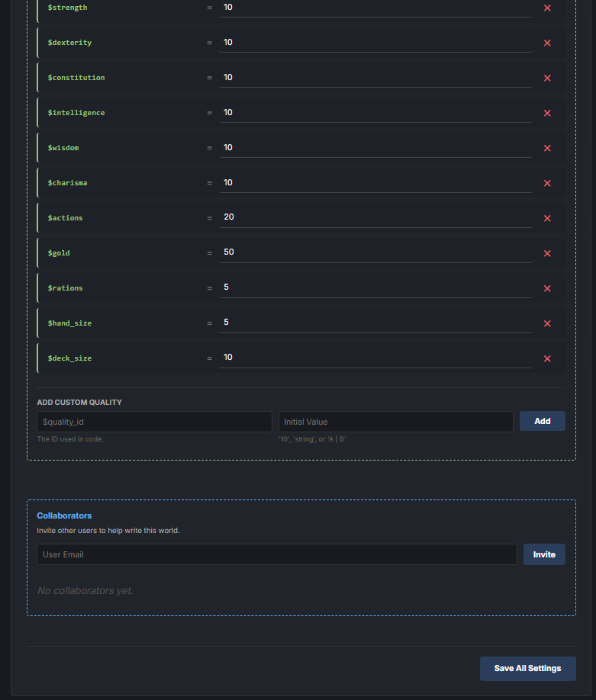596x700 pixels.
Task: Click the Initial Value field
Action: click(395, 422)
